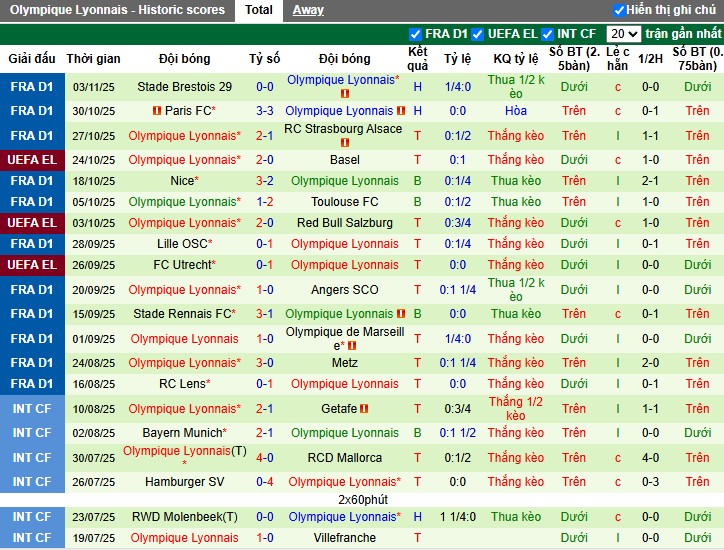Open the 0-0 score on 03/11/25
Image resolution: width=724 pixels, height=550 pixels.
pyautogui.click(x=265, y=87)
